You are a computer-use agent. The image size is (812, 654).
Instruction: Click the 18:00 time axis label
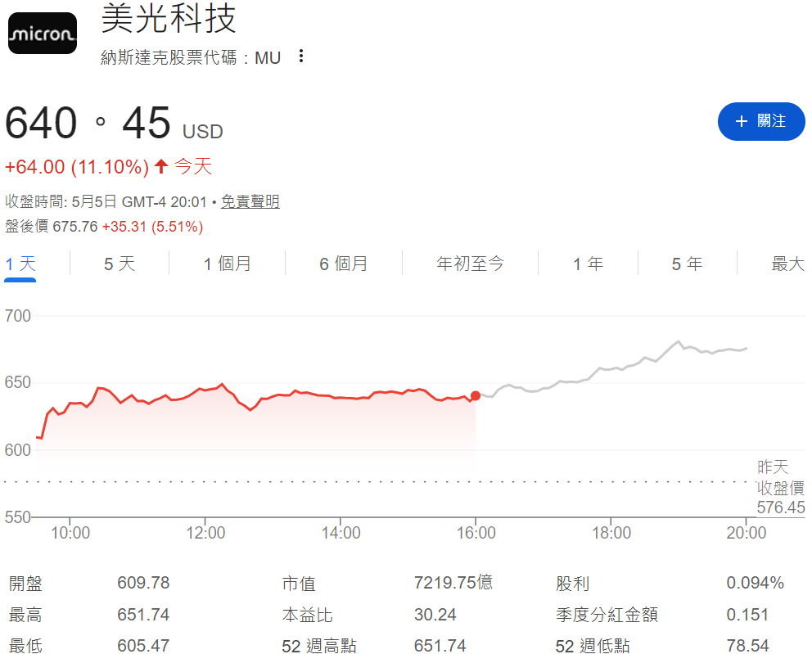pos(611,532)
